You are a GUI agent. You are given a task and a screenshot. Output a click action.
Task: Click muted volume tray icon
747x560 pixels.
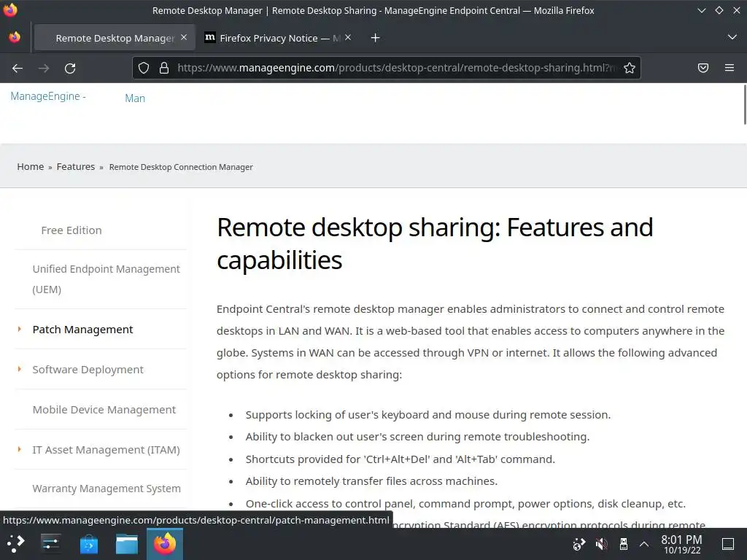tap(601, 544)
